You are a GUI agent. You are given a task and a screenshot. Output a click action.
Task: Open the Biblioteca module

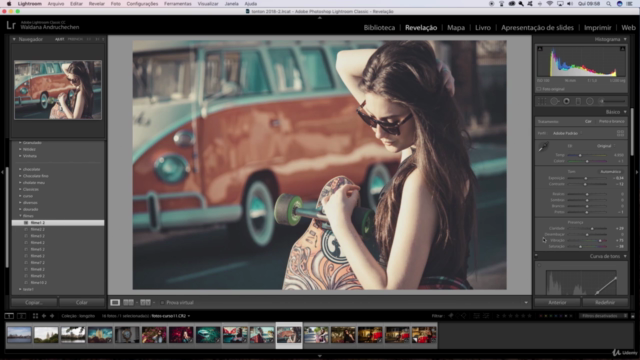pos(379,27)
